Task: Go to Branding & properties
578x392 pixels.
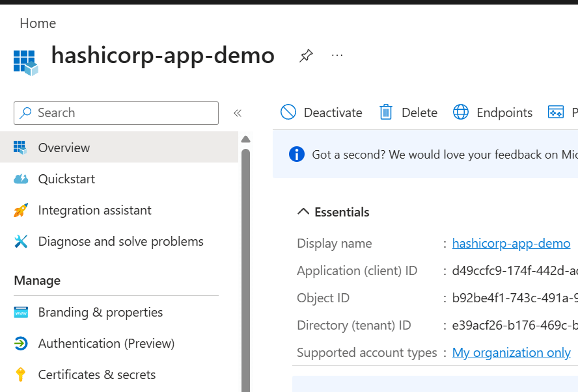Action: (x=100, y=312)
